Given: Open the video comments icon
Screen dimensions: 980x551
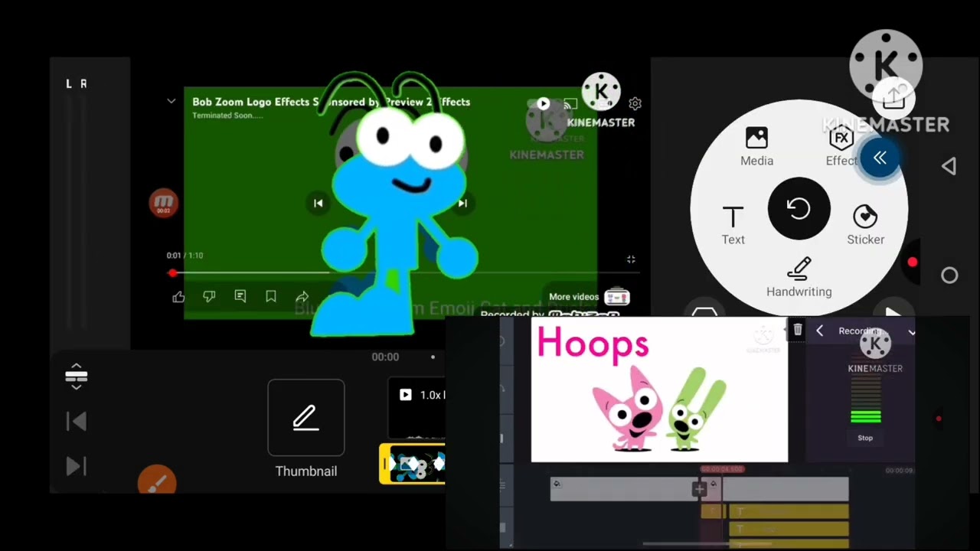Looking at the screenshot, I should (240, 297).
